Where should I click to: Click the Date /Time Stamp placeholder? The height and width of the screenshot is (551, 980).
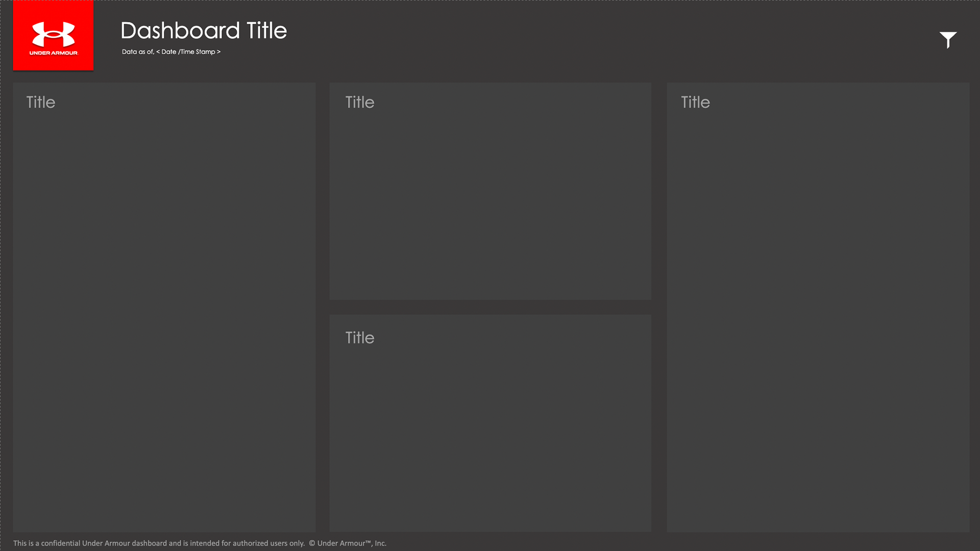189,52
